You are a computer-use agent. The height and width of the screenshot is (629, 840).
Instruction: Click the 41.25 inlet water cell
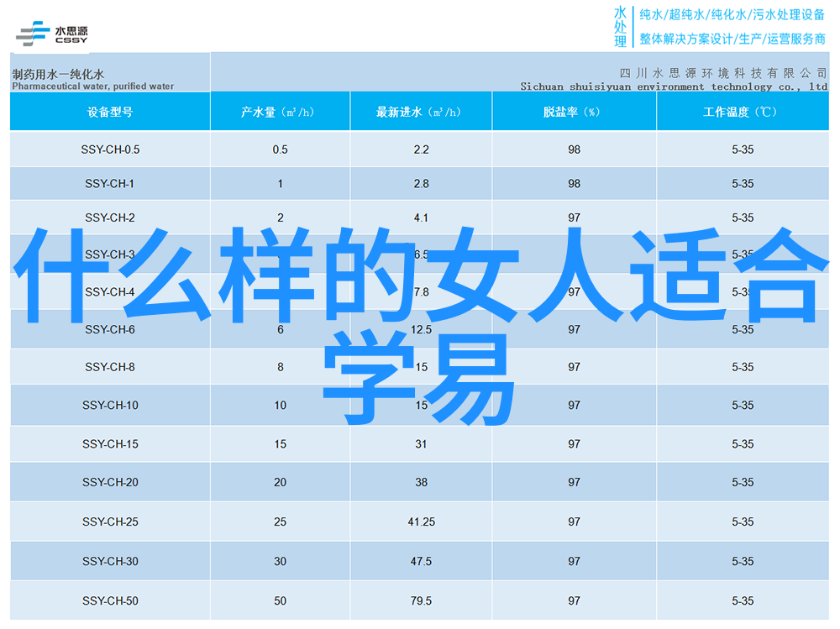click(421, 522)
